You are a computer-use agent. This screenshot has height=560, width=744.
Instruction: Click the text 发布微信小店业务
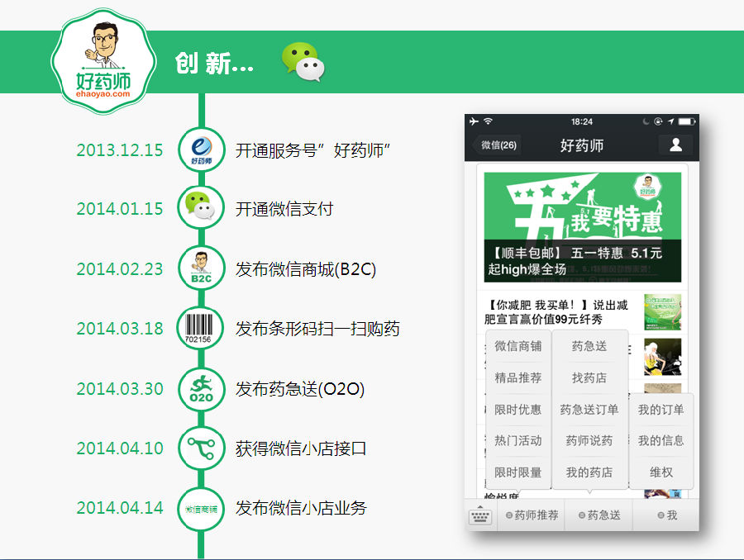pos(301,508)
